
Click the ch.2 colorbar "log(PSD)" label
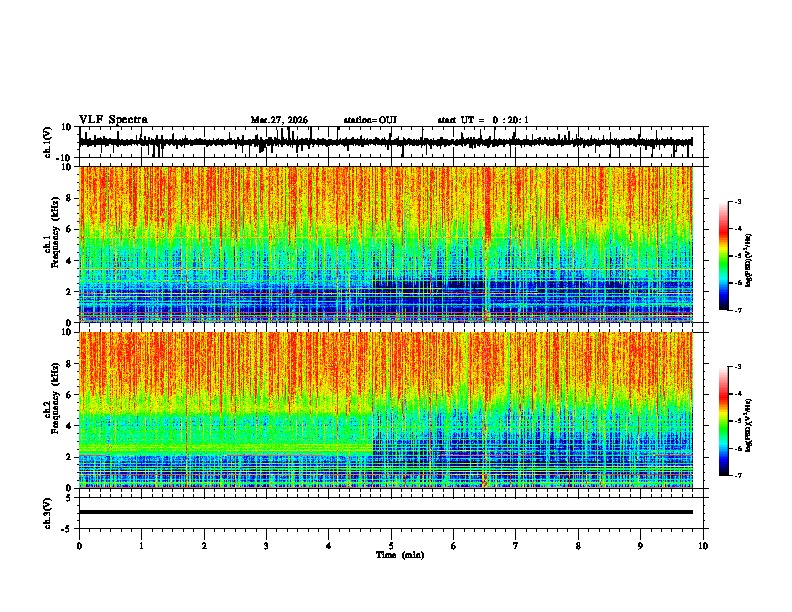(749, 426)
